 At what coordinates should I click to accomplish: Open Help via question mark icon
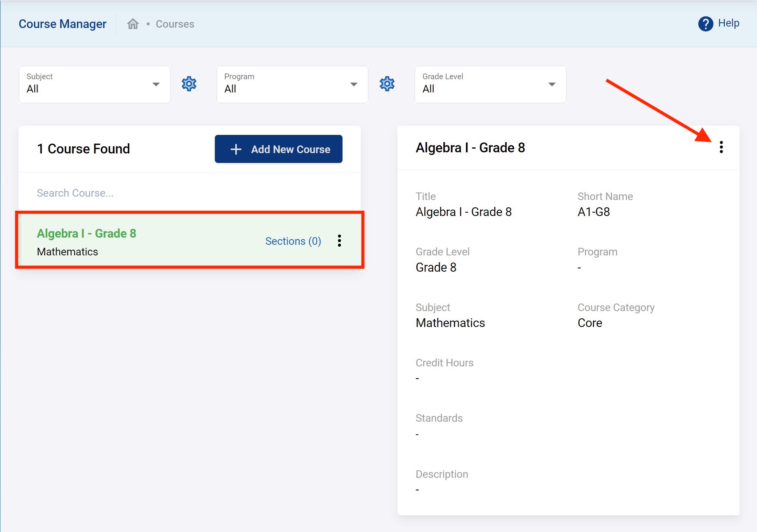(x=705, y=24)
